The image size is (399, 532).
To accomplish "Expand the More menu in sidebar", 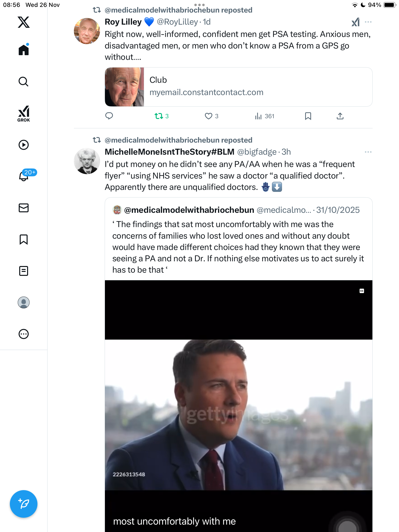I will pyautogui.click(x=24, y=334).
